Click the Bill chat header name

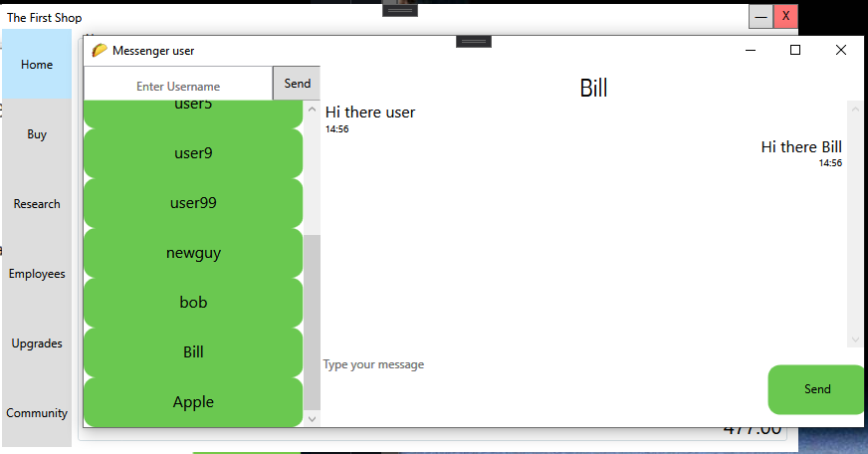pyautogui.click(x=593, y=88)
